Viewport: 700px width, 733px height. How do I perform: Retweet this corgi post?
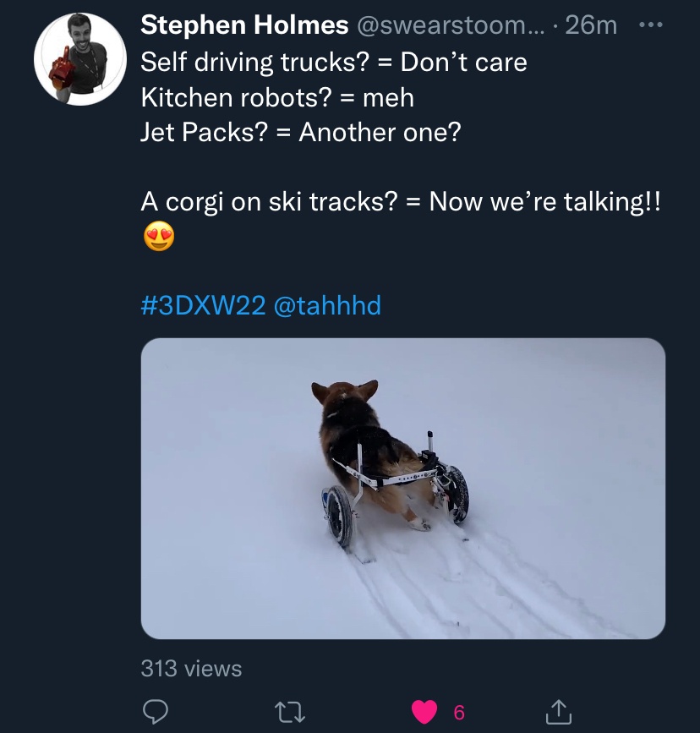tap(293, 712)
